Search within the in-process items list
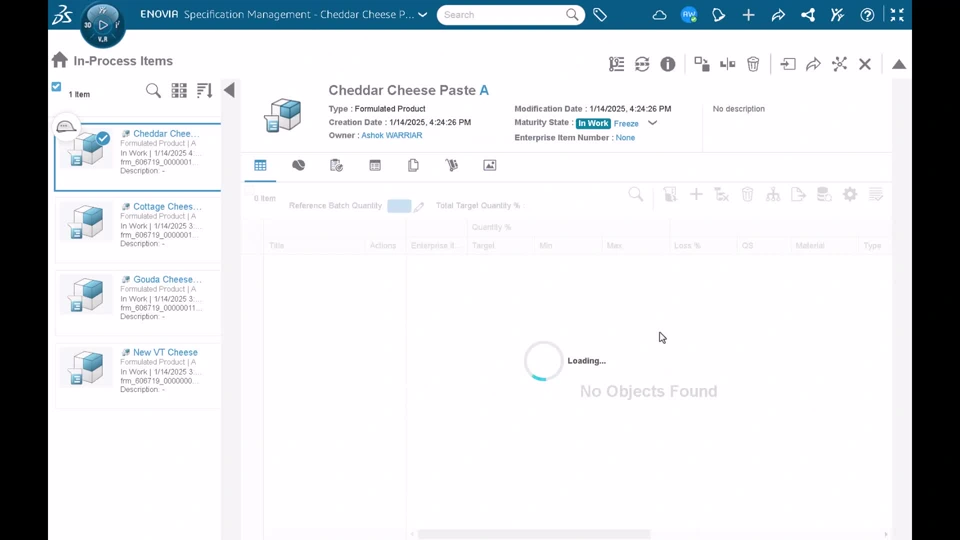 [153, 91]
